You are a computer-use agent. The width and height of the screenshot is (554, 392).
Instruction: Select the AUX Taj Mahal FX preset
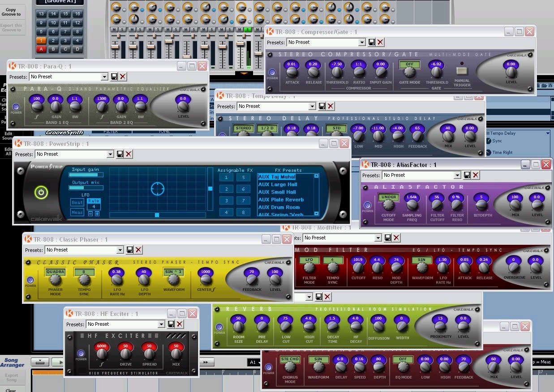pos(277,177)
